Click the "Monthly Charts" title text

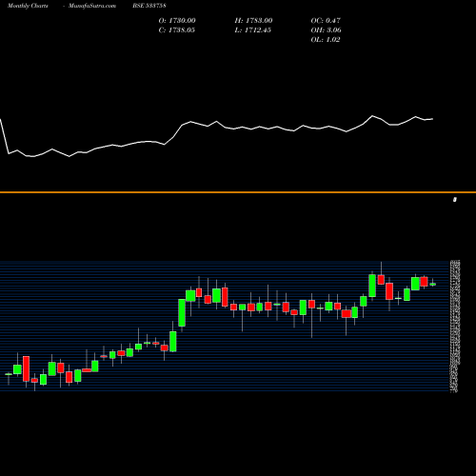pyautogui.click(x=28, y=6)
